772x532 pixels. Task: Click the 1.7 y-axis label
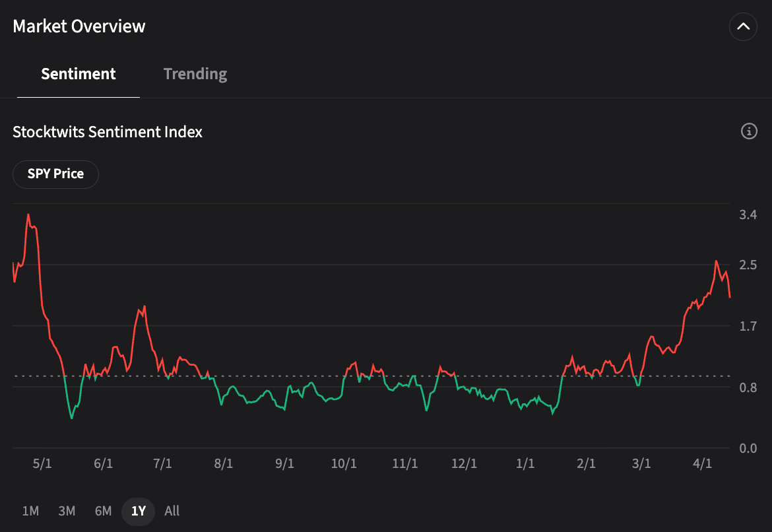748,326
